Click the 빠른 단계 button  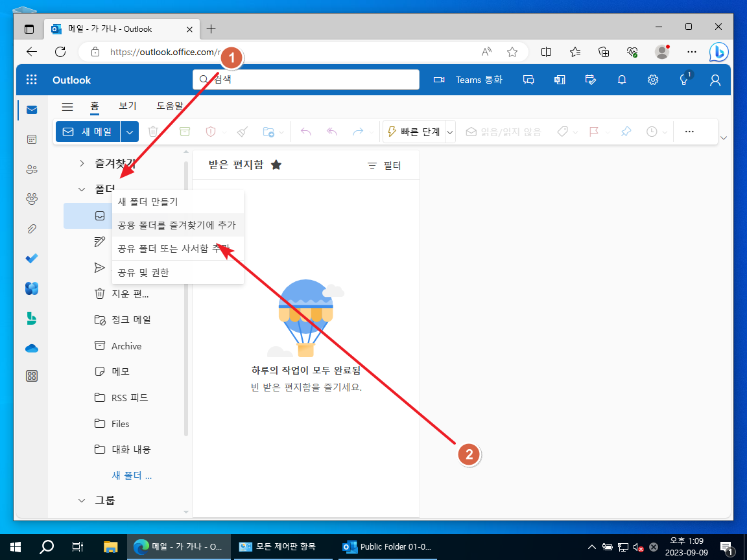pos(414,132)
